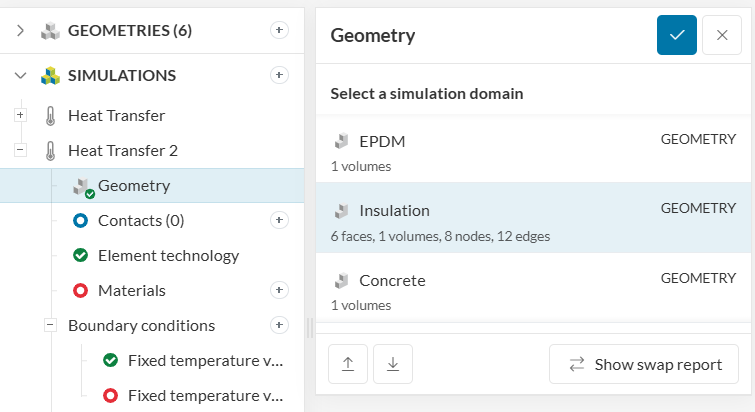Click the upload arrow icon button
The width and height of the screenshot is (755, 412).
[x=348, y=364]
